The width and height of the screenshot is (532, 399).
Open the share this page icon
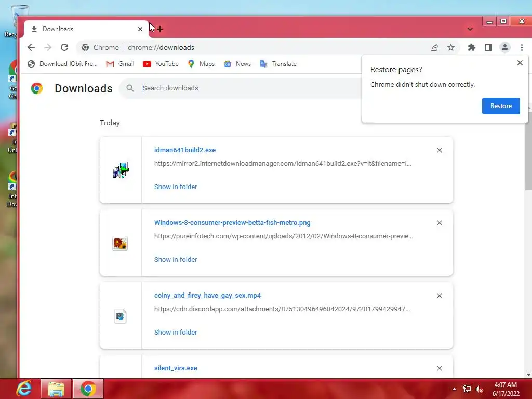click(434, 47)
